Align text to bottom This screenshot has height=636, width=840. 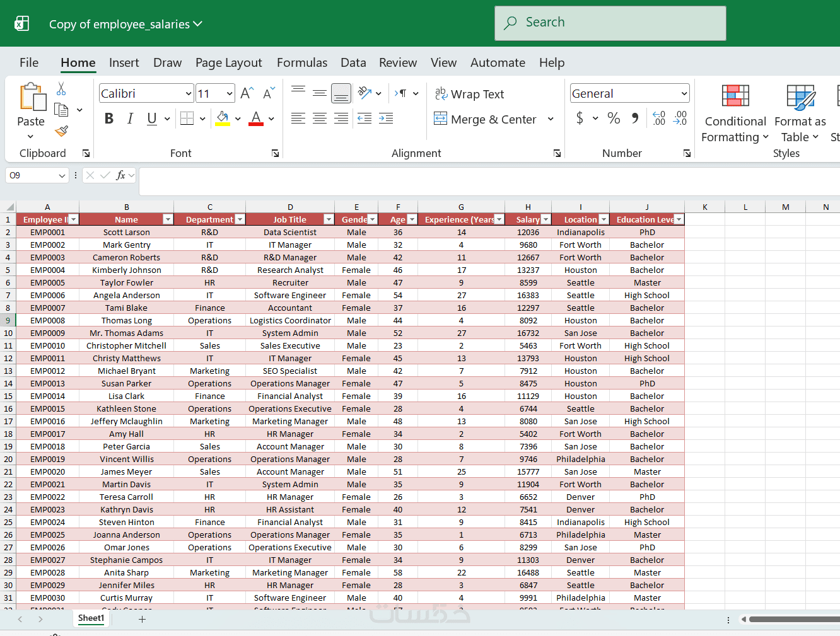pos(341,93)
